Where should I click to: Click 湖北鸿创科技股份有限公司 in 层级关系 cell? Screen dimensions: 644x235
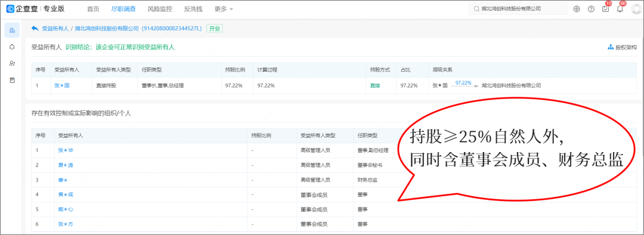point(512,85)
